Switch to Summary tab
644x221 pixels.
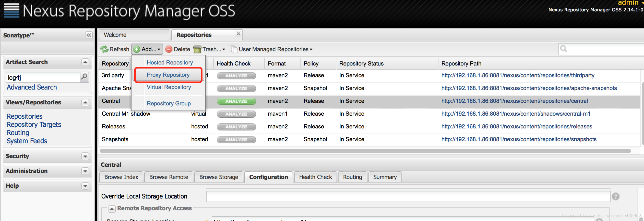[x=385, y=177]
